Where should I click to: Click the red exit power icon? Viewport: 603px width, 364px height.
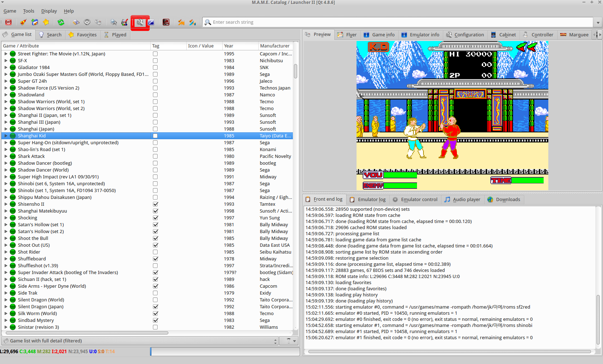coord(8,22)
